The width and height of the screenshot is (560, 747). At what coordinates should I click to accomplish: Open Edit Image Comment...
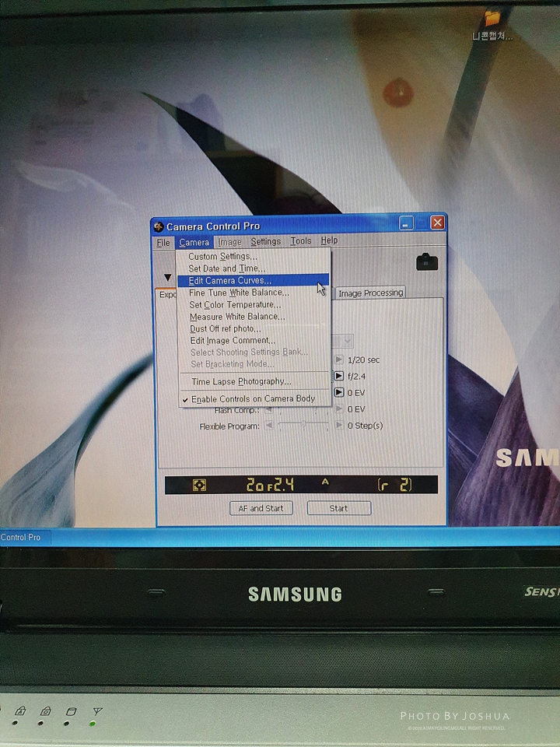click(254, 341)
